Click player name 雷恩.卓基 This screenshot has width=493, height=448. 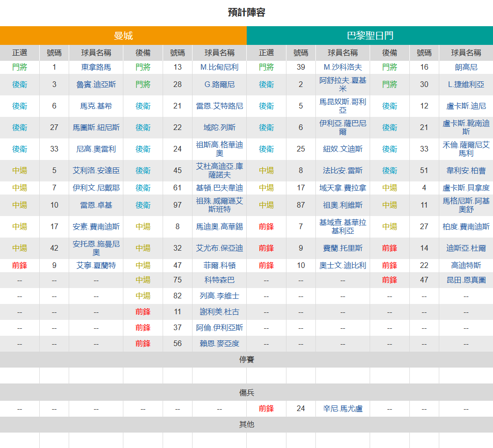(x=96, y=205)
